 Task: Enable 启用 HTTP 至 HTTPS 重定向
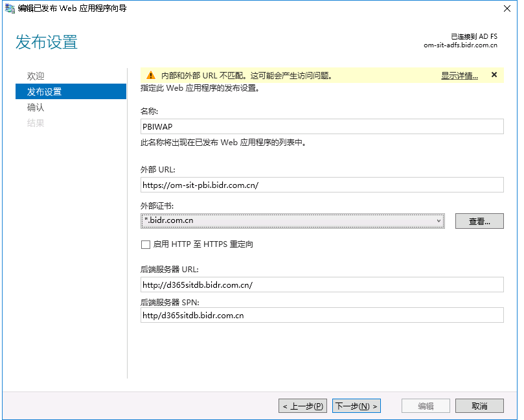tap(145, 244)
